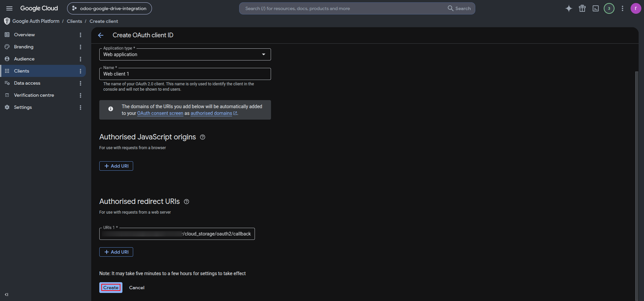This screenshot has width=644, height=301.
Task: Click the Google Auth Platform breadcrumb
Action: click(36, 21)
